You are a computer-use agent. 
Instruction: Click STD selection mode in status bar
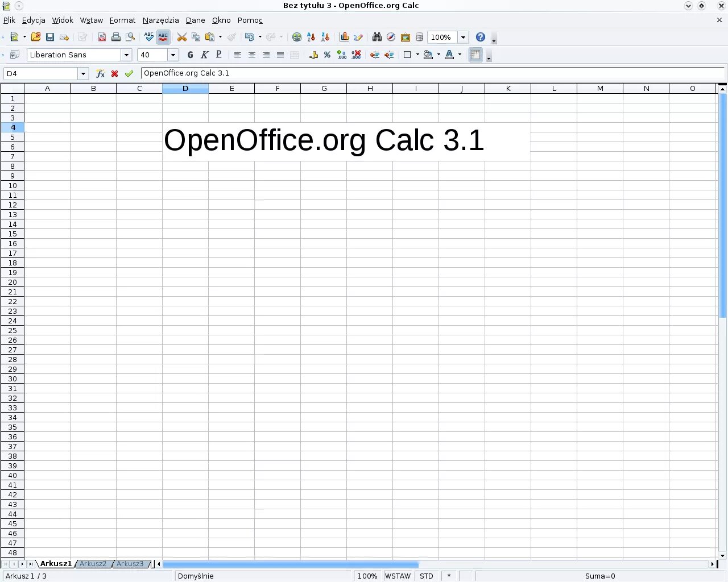coord(427,576)
